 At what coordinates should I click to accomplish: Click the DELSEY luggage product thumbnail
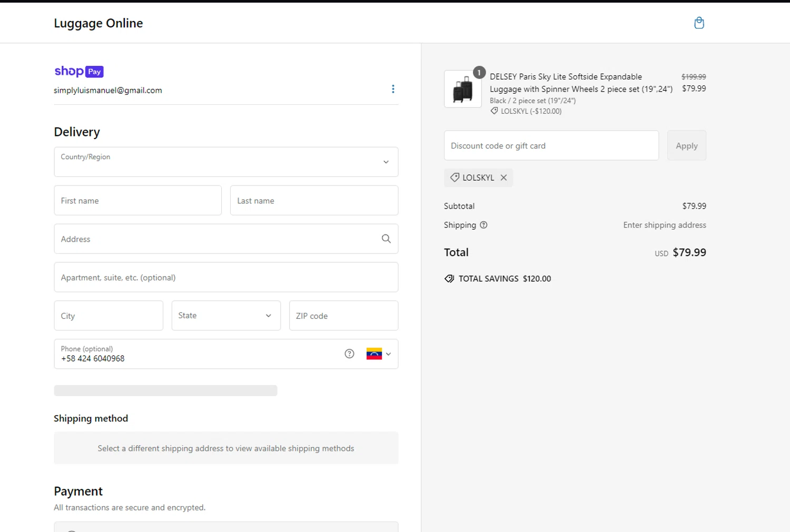coord(463,89)
